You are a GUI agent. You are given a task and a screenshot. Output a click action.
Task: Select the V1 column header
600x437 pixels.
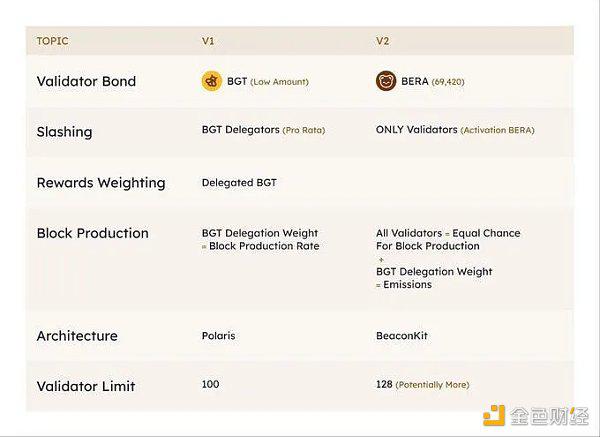[208, 41]
